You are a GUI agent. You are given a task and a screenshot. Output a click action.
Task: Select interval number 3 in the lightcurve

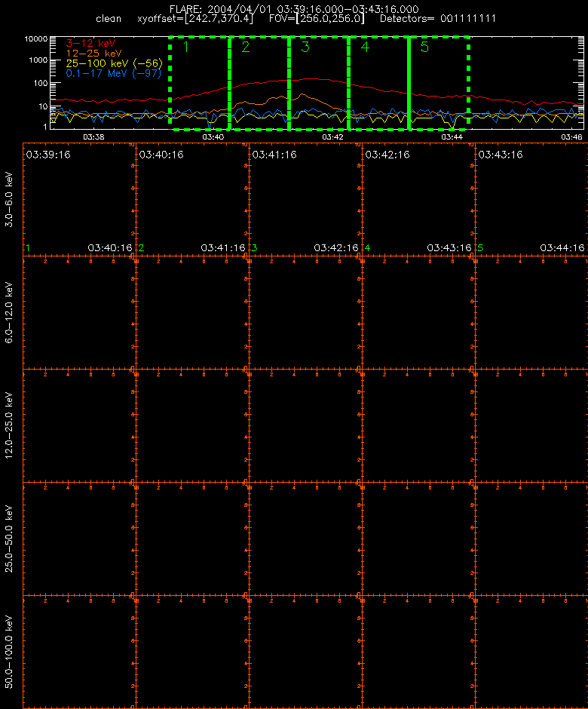click(305, 47)
